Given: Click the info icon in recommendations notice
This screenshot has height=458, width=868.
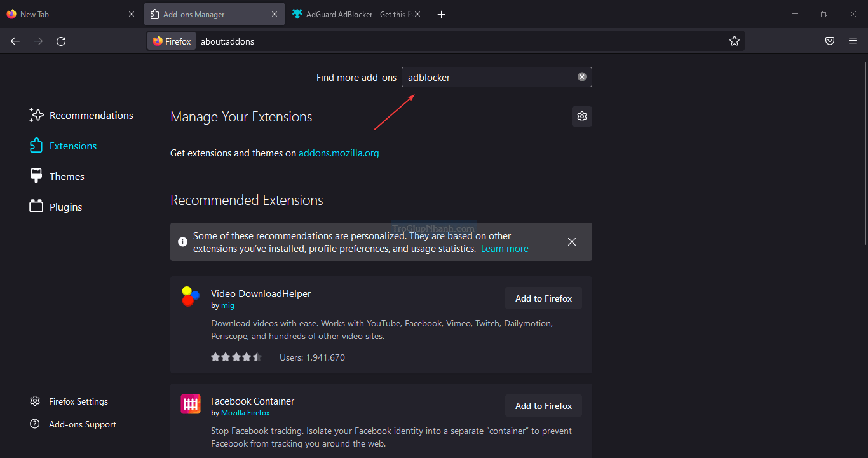Looking at the screenshot, I should [x=182, y=242].
